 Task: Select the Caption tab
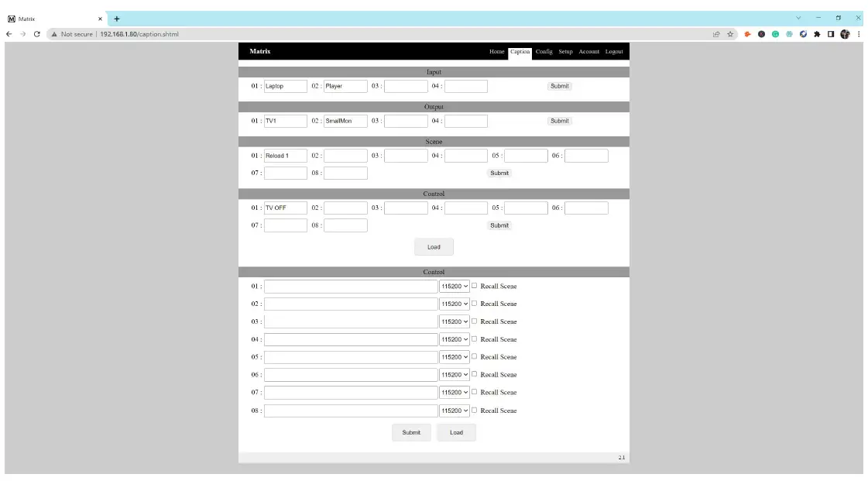coord(520,51)
